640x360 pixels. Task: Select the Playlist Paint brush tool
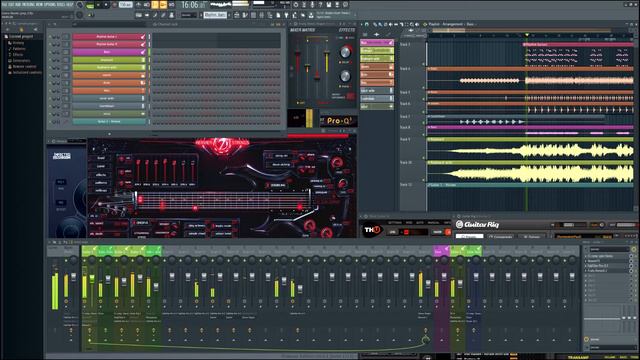(x=380, y=24)
